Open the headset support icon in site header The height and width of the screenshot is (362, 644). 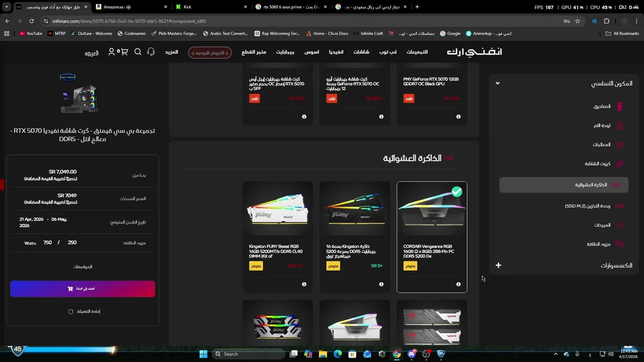(x=151, y=52)
